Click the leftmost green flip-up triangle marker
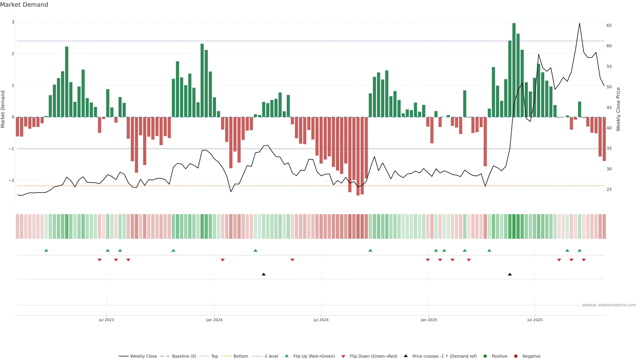The image size is (644, 362). coord(46,250)
